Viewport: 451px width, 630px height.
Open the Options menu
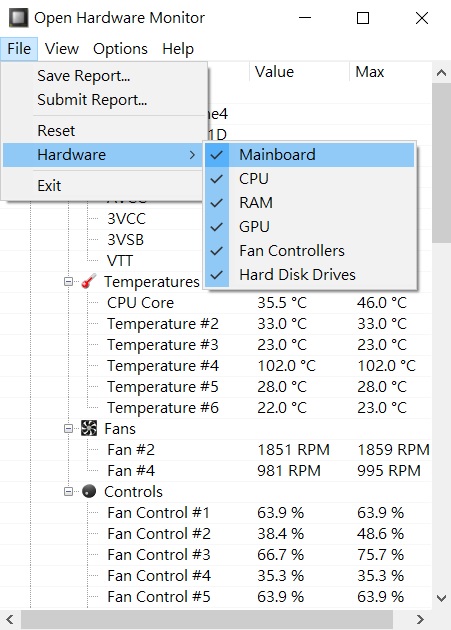click(120, 49)
